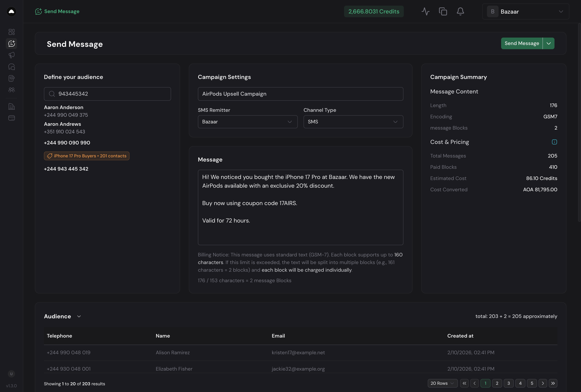Click the Bazaar B avatar in header

493,11
